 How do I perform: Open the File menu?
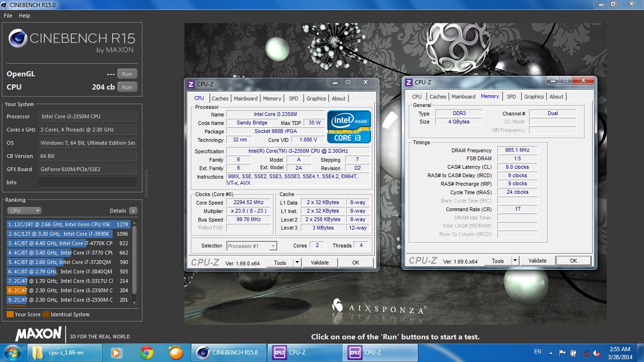click(8, 16)
